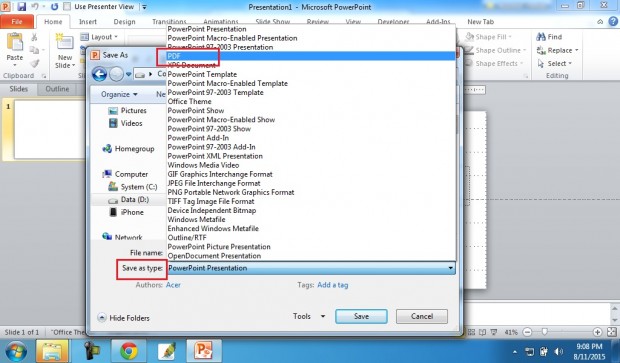Select Data (D:) drive
Image resolution: width=620 pixels, height=363 pixels.
pyautogui.click(x=129, y=199)
